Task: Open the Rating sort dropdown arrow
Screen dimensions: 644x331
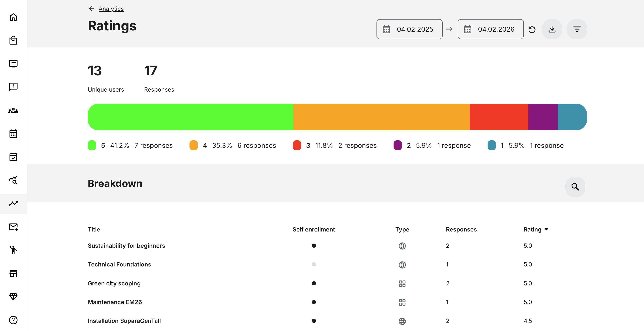Action: [546, 229]
